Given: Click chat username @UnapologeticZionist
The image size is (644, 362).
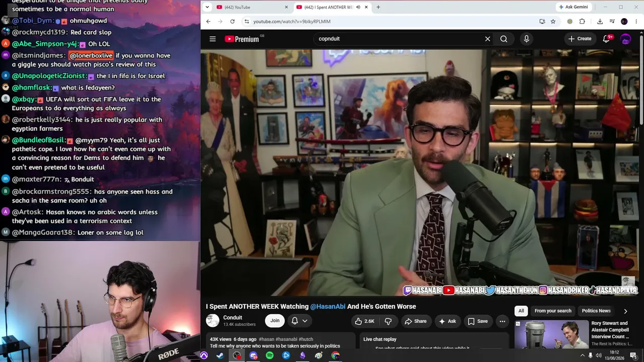Looking at the screenshot, I should point(49,76).
